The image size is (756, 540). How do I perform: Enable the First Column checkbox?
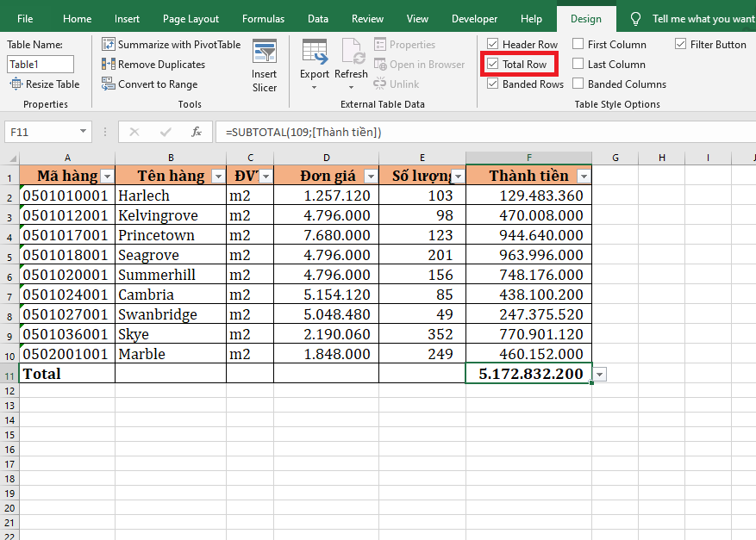tap(578, 44)
